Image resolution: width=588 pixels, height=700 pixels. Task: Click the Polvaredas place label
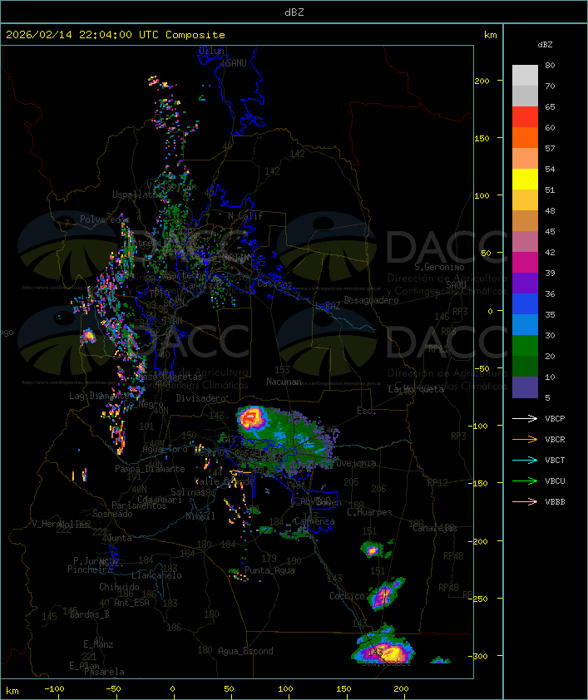pyautogui.click(x=105, y=219)
